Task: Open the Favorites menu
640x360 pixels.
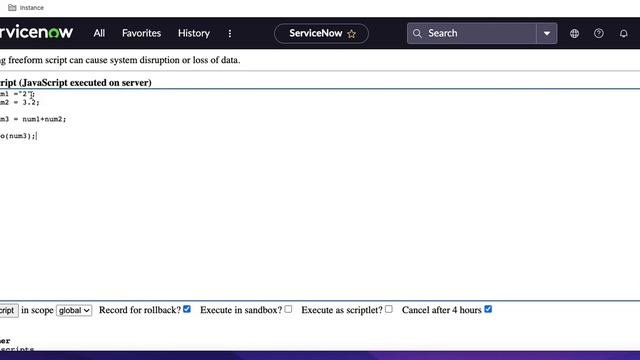Action: 141,33
